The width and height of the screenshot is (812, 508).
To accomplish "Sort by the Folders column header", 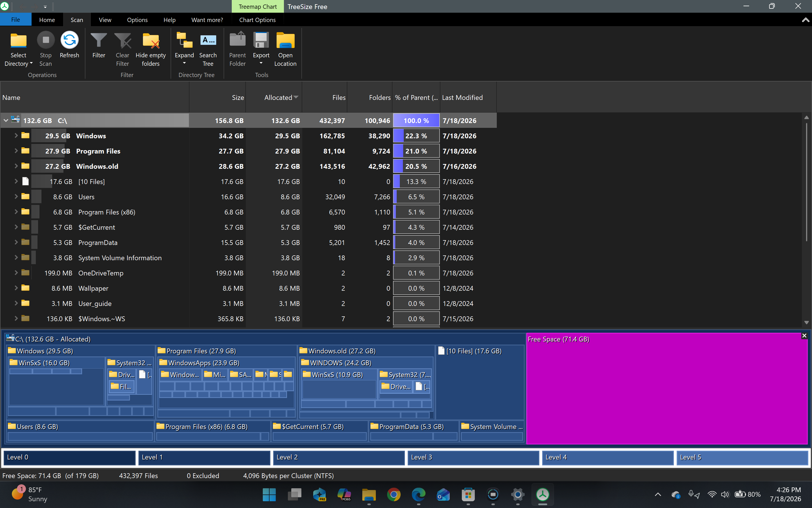I will point(370,97).
